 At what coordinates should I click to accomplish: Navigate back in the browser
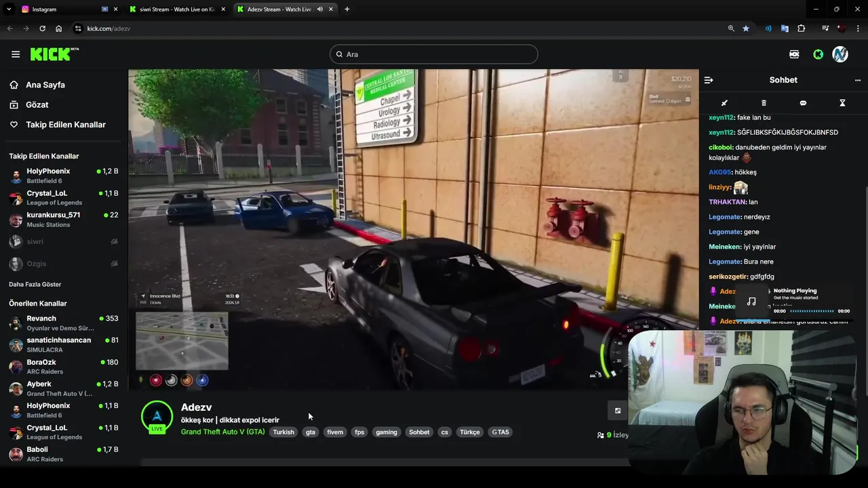(9, 28)
